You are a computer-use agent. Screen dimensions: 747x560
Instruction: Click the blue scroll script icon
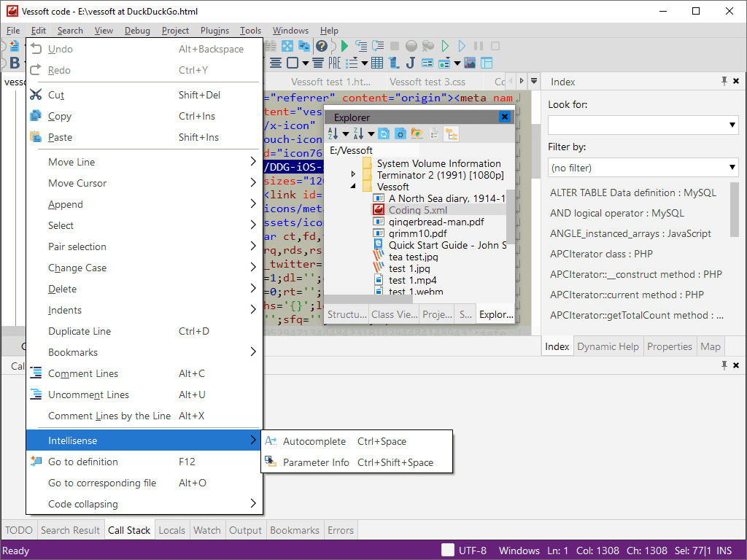click(x=393, y=63)
